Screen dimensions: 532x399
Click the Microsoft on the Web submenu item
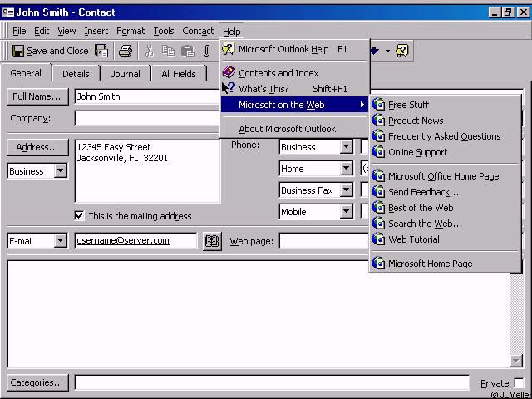click(294, 105)
